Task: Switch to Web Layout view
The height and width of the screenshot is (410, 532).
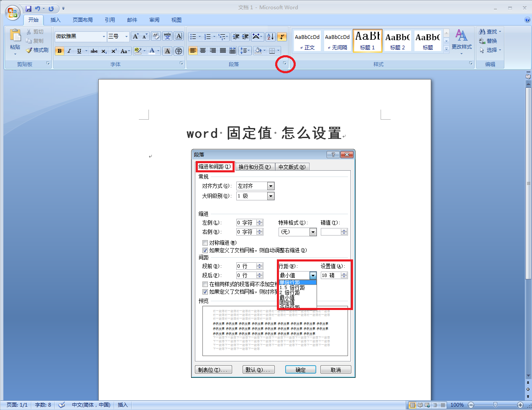Action: pos(427,405)
